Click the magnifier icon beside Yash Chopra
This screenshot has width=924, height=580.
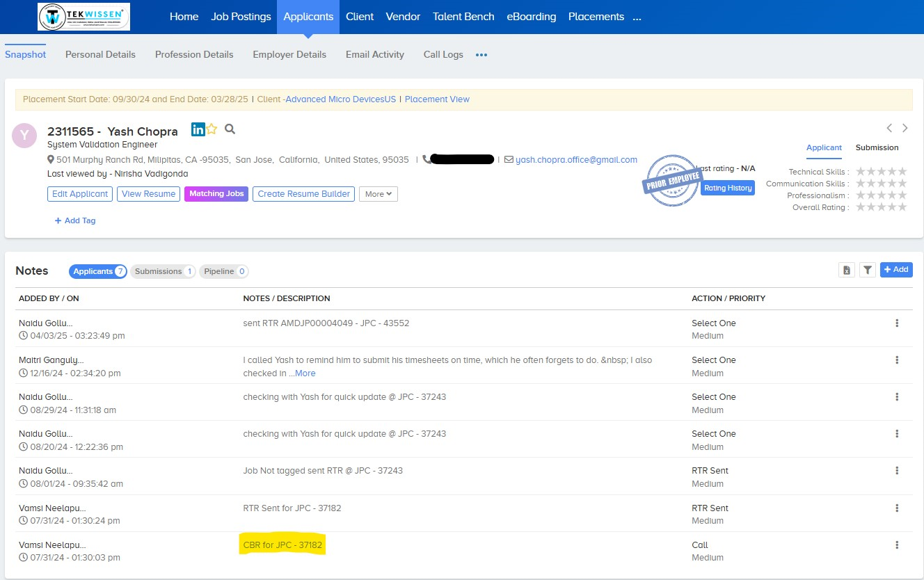point(230,129)
